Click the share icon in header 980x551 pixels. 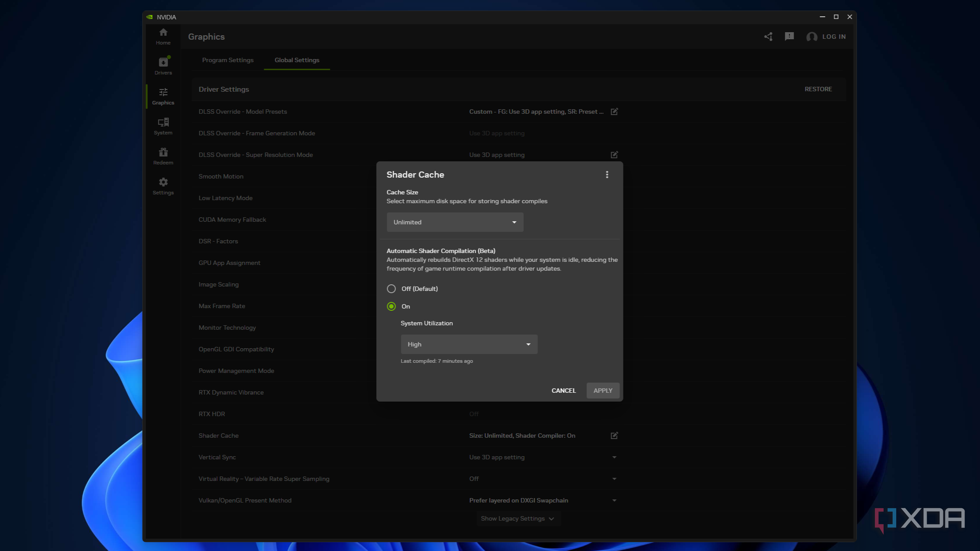click(x=768, y=37)
